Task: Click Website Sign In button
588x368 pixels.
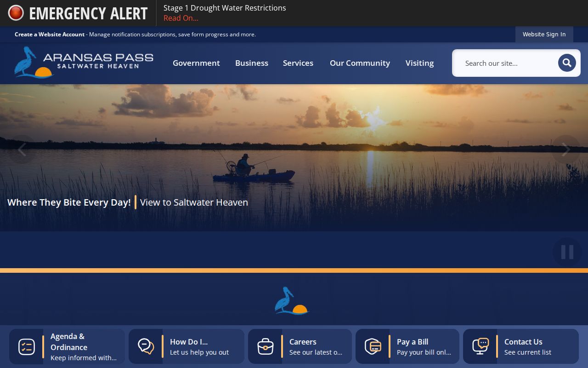Action: point(544,34)
